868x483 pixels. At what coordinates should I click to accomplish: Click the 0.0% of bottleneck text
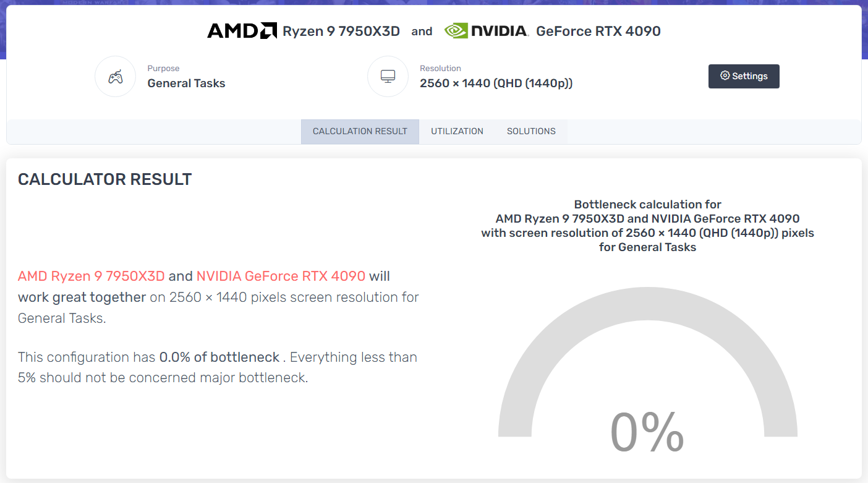(219, 357)
